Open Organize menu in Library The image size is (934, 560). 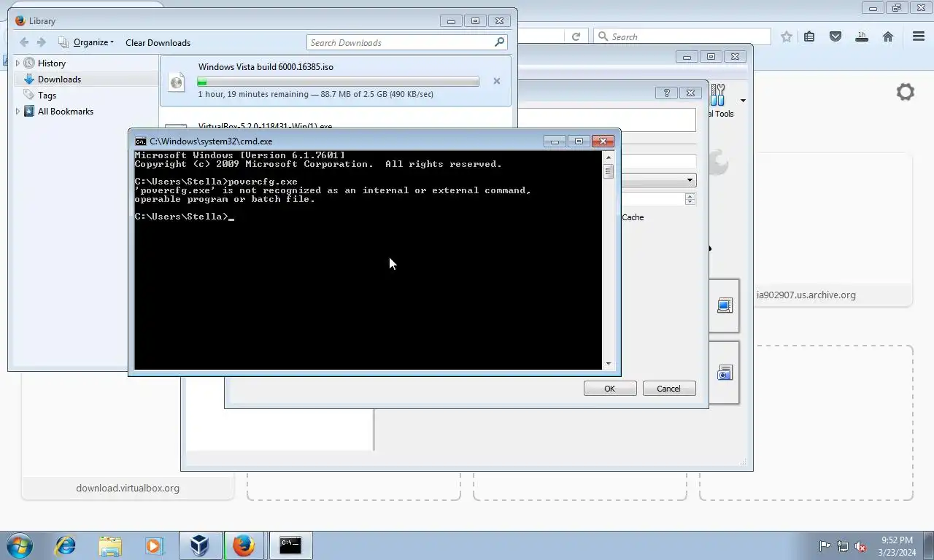[x=86, y=42]
